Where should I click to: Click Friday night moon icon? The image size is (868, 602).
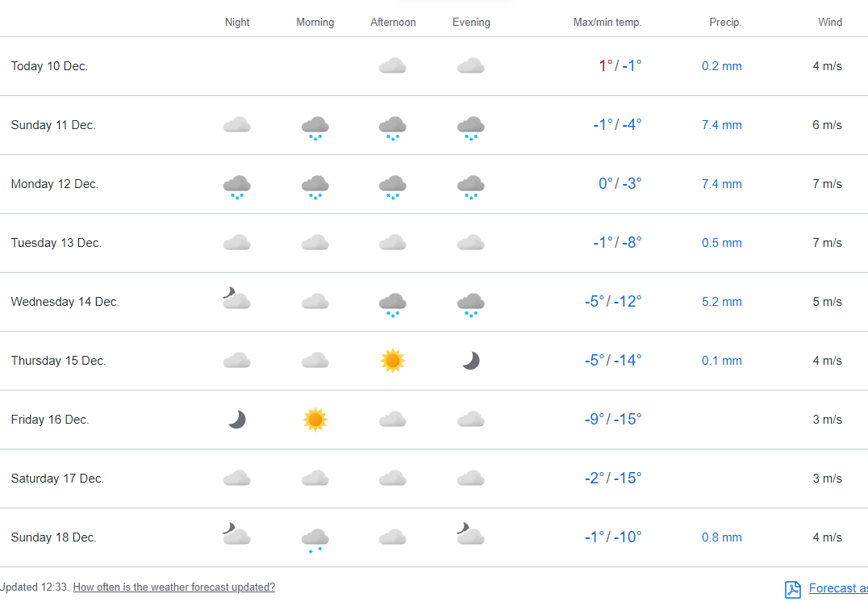click(236, 420)
